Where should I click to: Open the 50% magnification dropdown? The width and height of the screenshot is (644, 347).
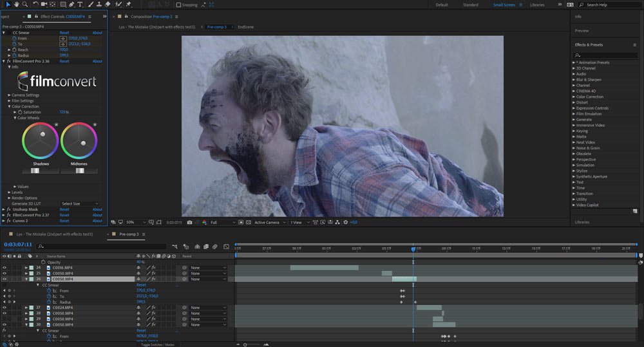(x=136, y=222)
